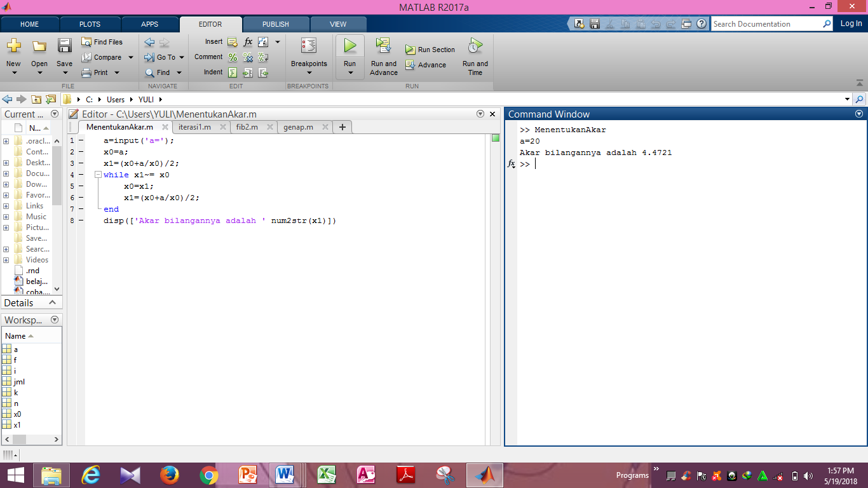868x488 pixels.
Task: Toggle breakpoint on line 1
Action: (81, 140)
